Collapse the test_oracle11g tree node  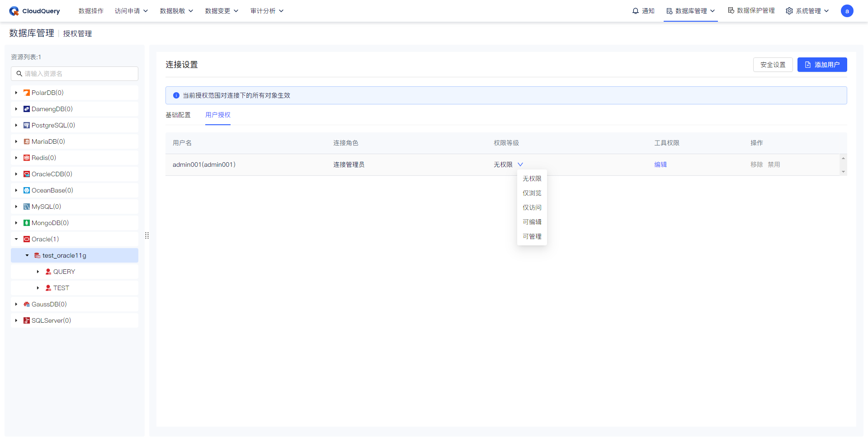(27, 255)
